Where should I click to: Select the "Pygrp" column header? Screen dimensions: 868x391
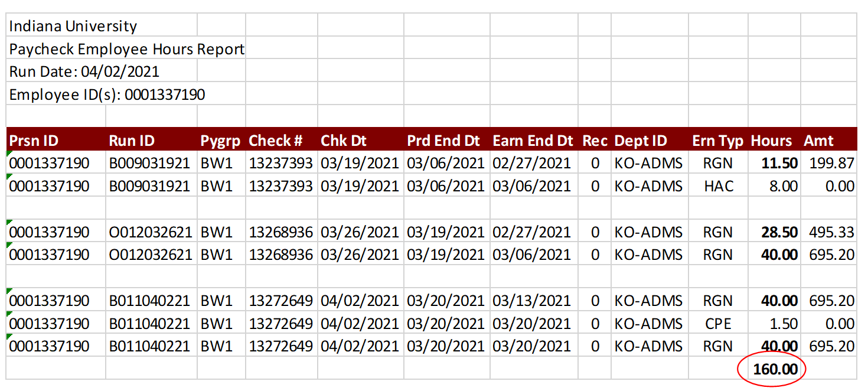coord(221,141)
